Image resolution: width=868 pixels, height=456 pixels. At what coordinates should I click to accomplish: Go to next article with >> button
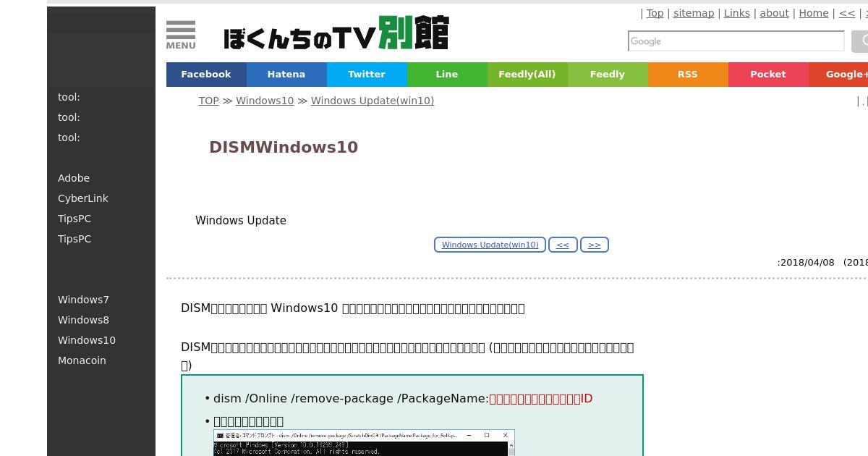(x=595, y=245)
